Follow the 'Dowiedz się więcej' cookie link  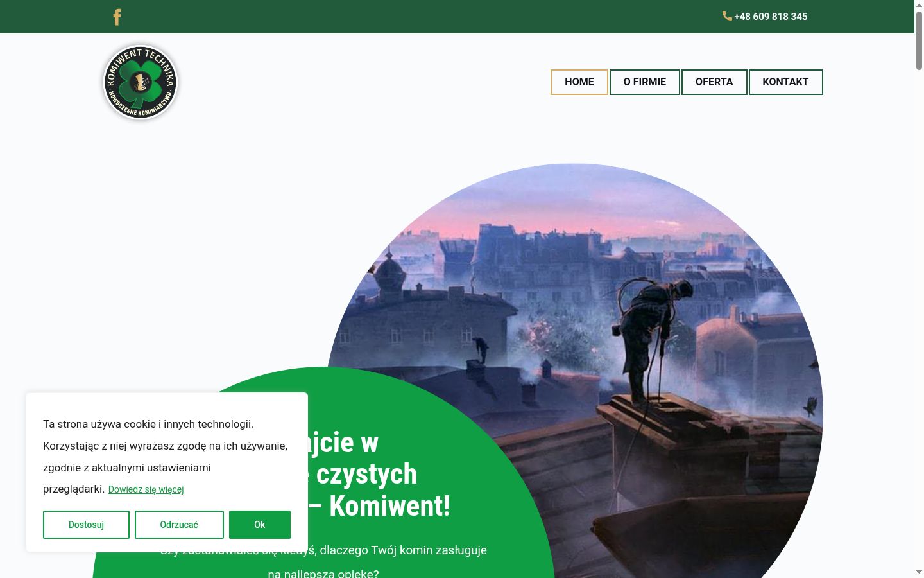click(146, 489)
